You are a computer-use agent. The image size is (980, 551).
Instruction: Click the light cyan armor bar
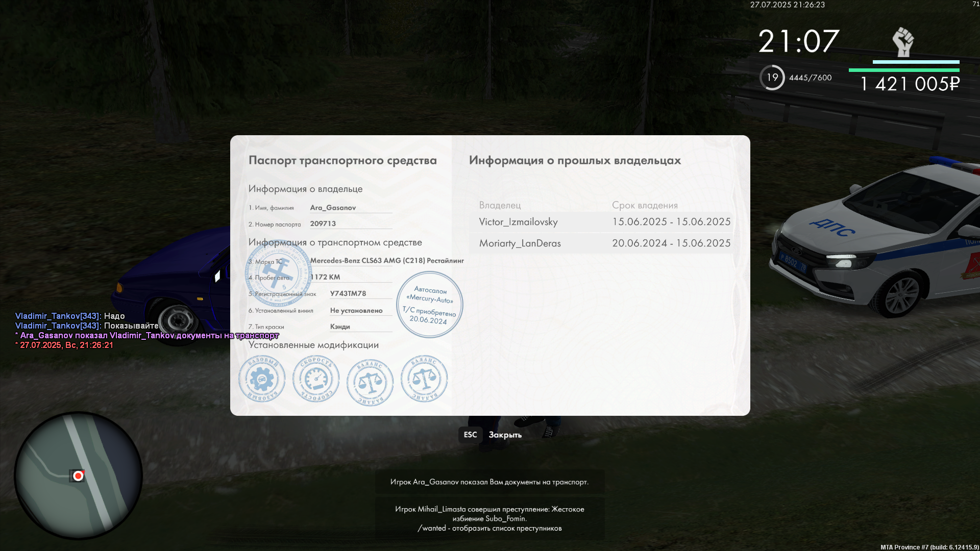click(x=916, y=62)
